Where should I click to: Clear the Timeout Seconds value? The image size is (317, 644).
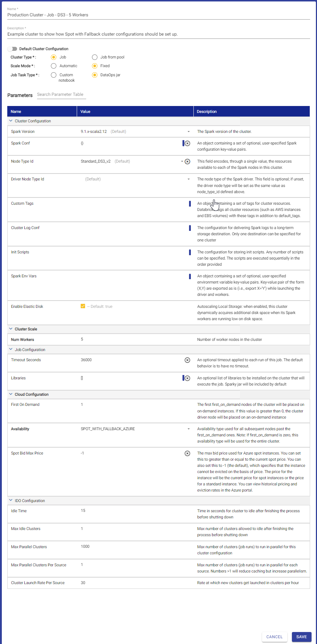[x=187, y=360]
